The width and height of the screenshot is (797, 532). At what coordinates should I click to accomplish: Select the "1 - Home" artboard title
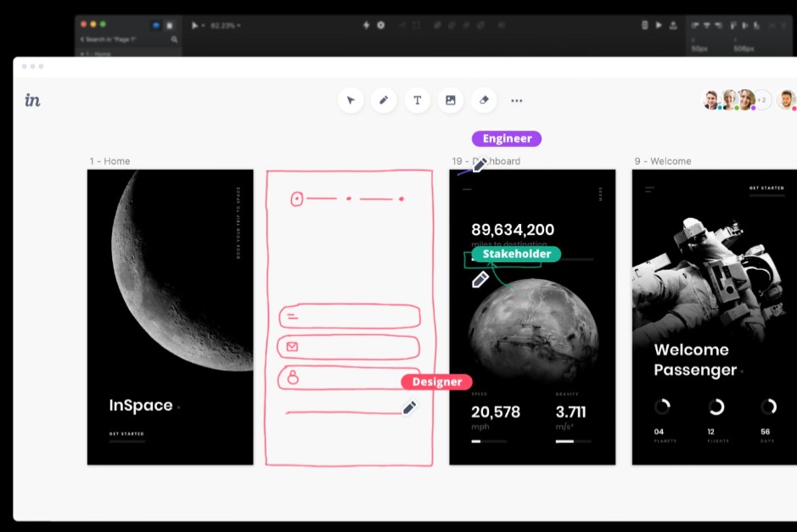109,161
